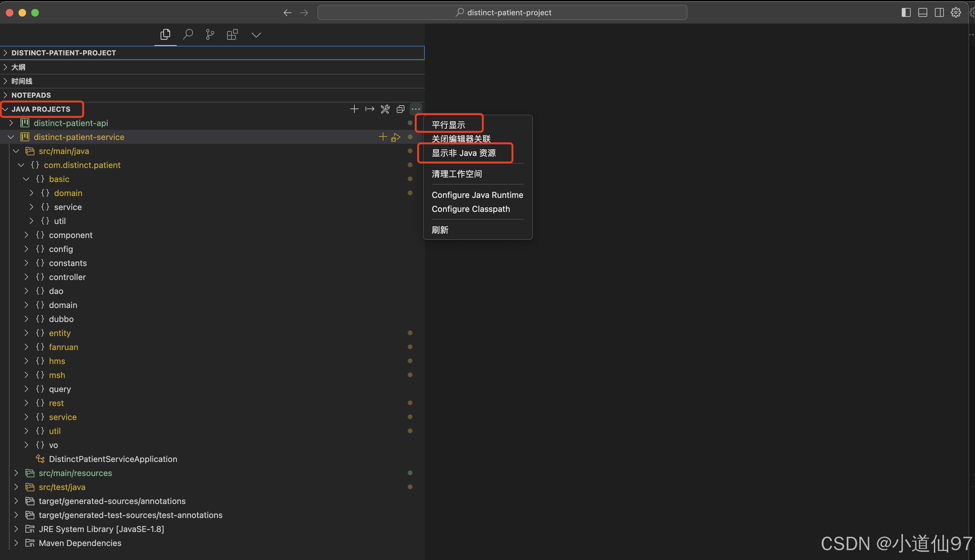Open the Source Control icon
This screenshot has height=560, width=975.
point(210,35)
